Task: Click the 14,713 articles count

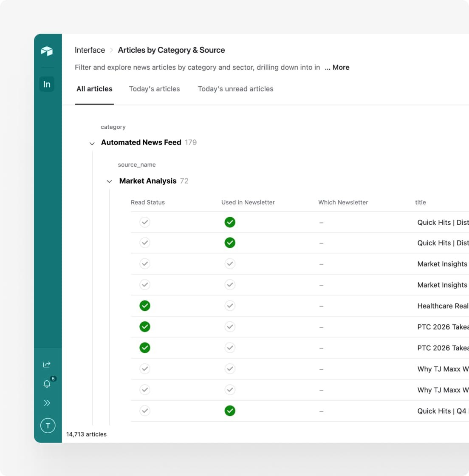Action: tap(86, 434)
